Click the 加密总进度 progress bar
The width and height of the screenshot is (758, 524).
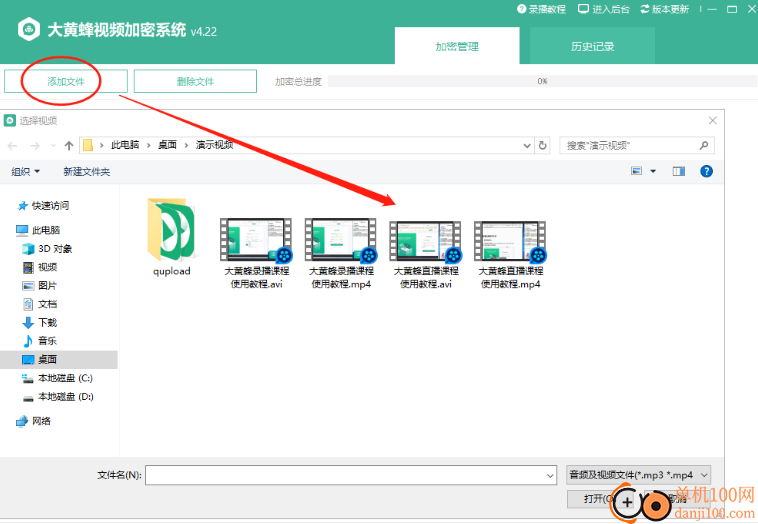coord(542,81)
